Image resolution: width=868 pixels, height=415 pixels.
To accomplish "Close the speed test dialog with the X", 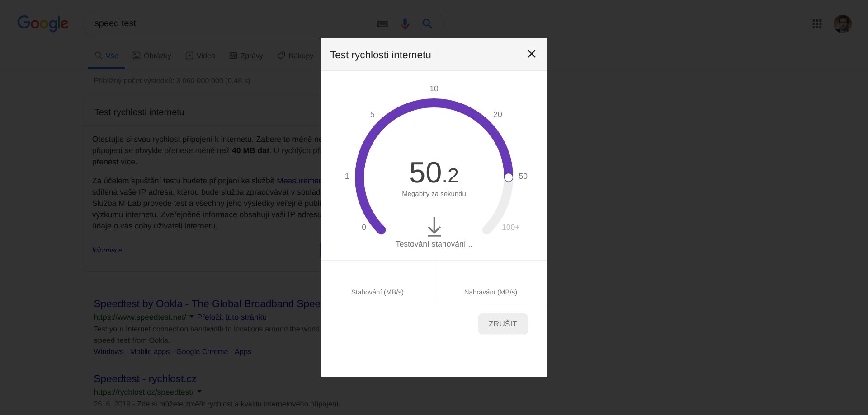I will tap(532, 54).
